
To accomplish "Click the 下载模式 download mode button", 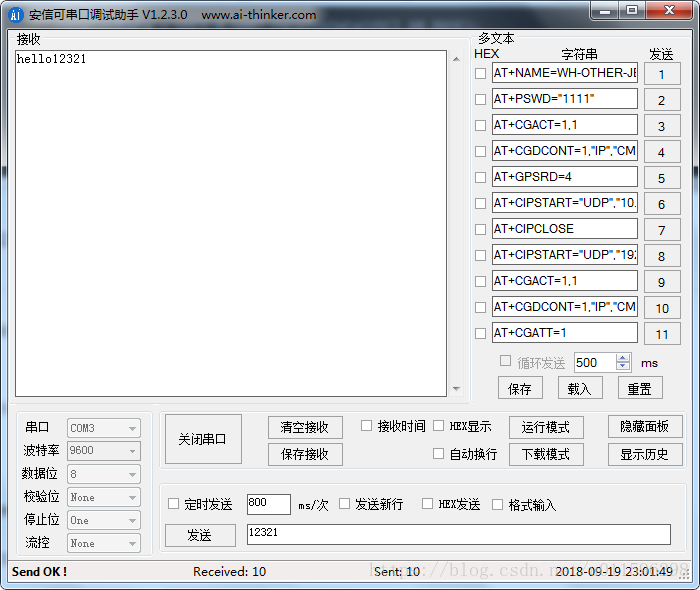I will [x=546, y=454].
